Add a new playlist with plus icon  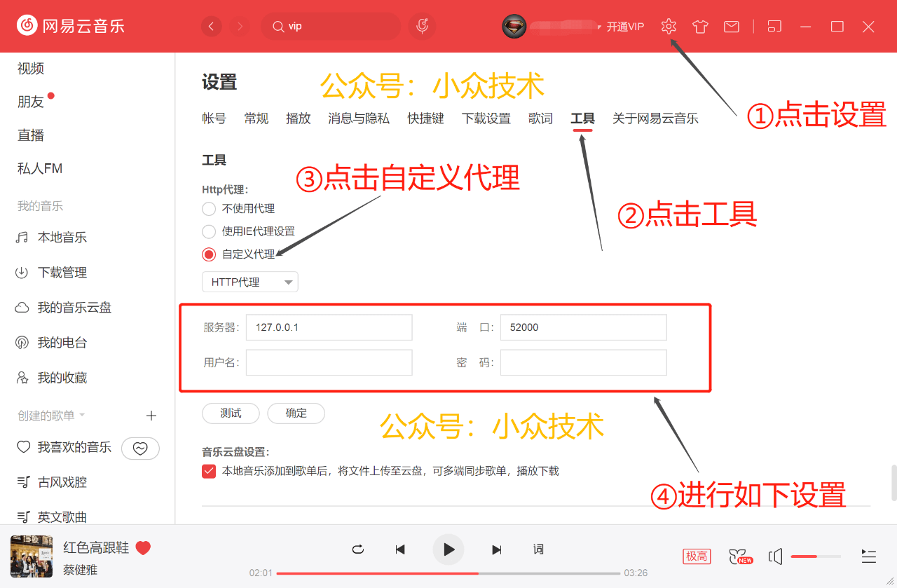(151, 416)
